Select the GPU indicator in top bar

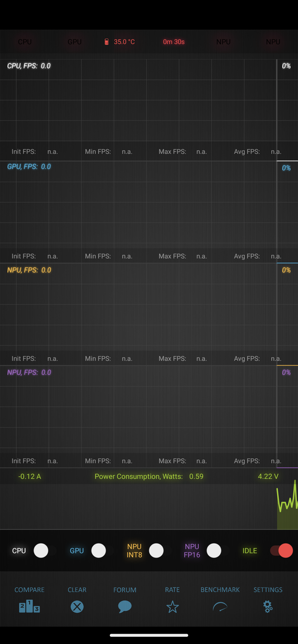point(75,42)
